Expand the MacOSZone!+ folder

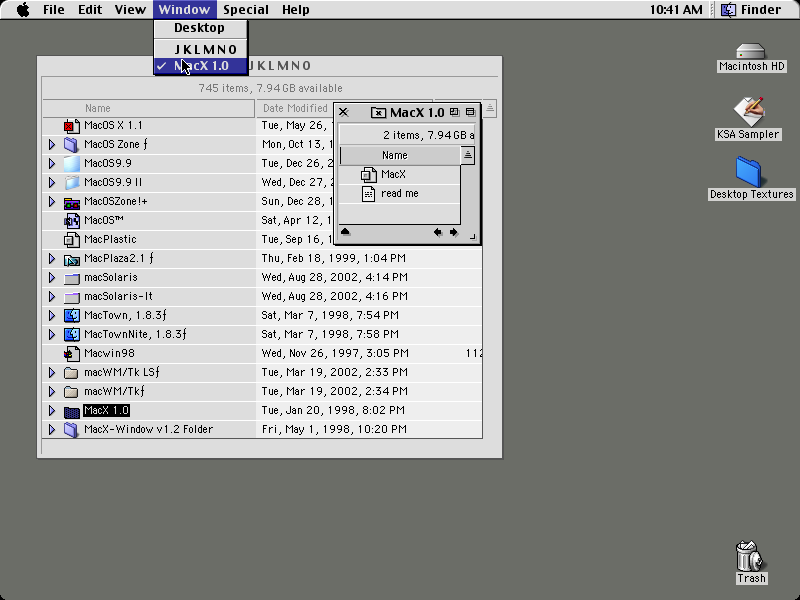point(52,202)
